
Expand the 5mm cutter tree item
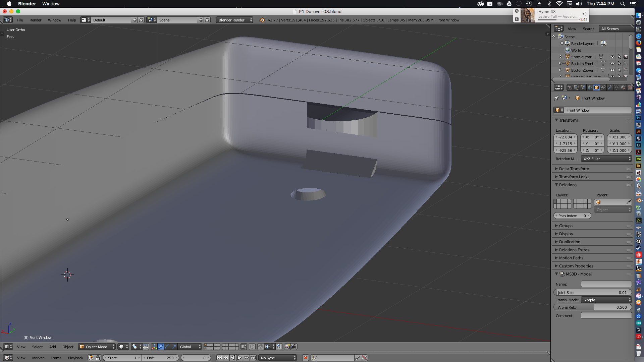click(x=560, y=57)
